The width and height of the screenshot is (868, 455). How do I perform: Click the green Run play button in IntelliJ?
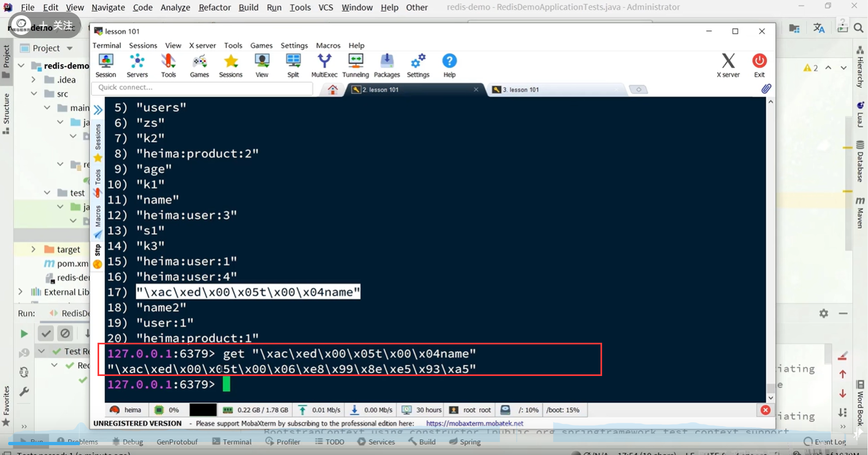24,333
